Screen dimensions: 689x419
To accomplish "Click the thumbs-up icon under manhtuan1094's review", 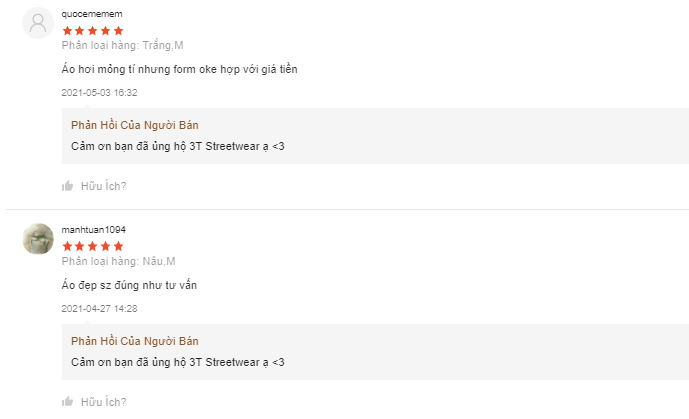I will click(x=67, y=401).
